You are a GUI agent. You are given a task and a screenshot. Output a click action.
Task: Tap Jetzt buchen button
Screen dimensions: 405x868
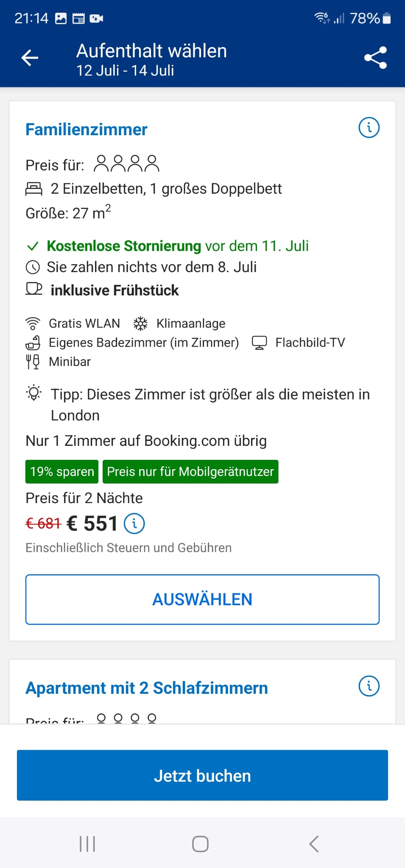point(202,775)
